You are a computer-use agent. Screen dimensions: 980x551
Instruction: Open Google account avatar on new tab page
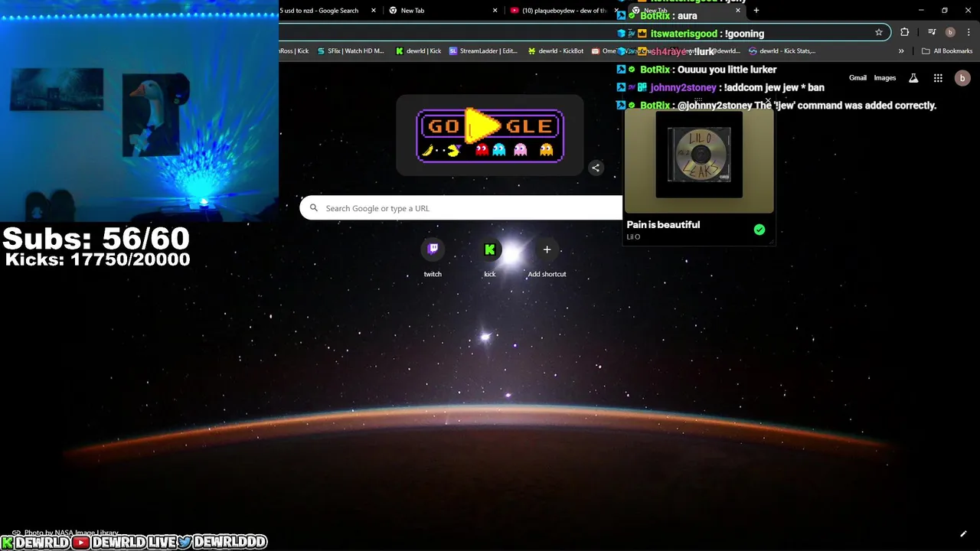[962, 78]
